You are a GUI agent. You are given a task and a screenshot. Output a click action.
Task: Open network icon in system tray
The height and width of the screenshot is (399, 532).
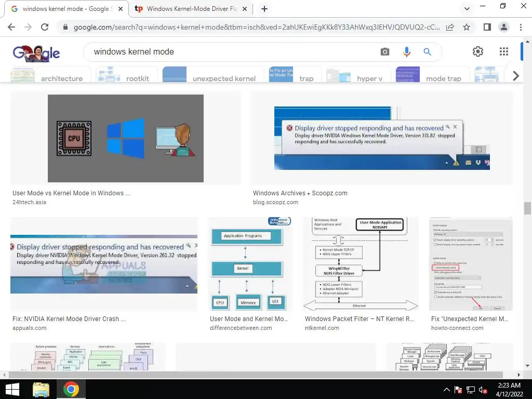(471, 390)
